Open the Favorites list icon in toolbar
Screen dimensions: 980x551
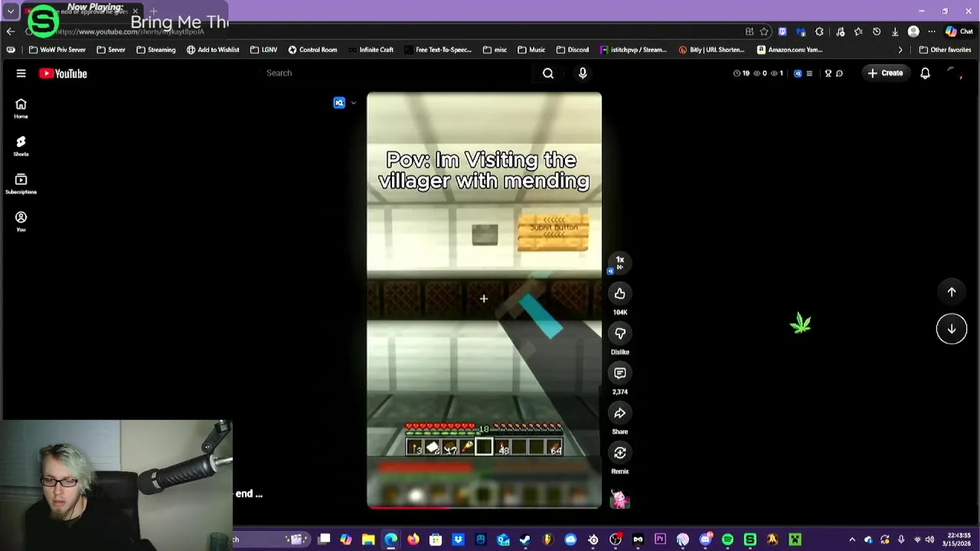coord(858,31)
